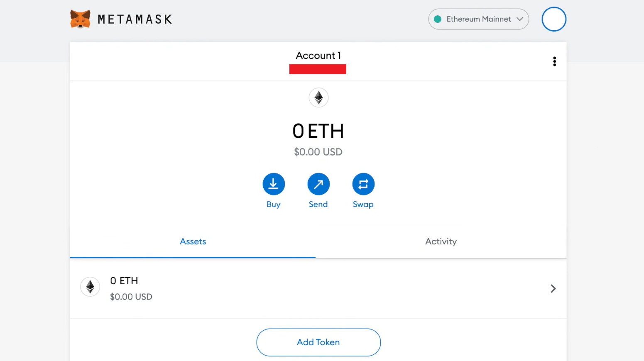Open ETH token details with the right chevron

point(553,288)
